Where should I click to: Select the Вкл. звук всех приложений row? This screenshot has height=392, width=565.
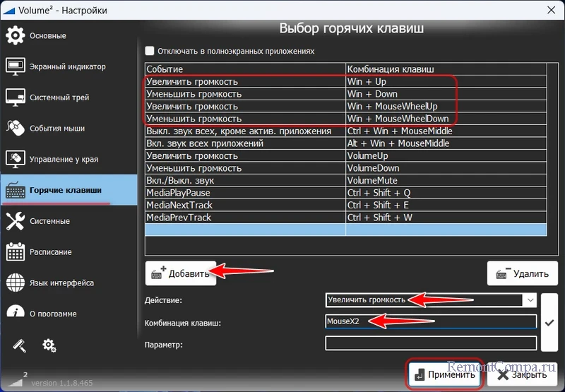346,143
